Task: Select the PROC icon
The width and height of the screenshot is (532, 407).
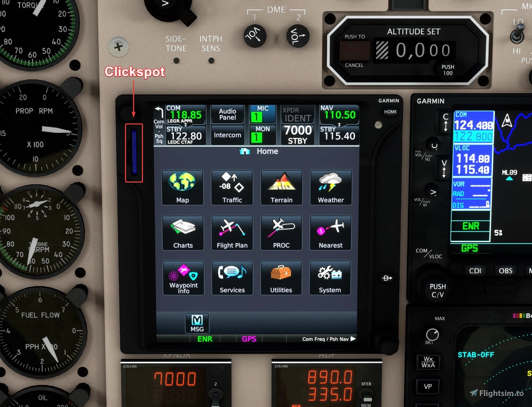Action: pos(281,233)
